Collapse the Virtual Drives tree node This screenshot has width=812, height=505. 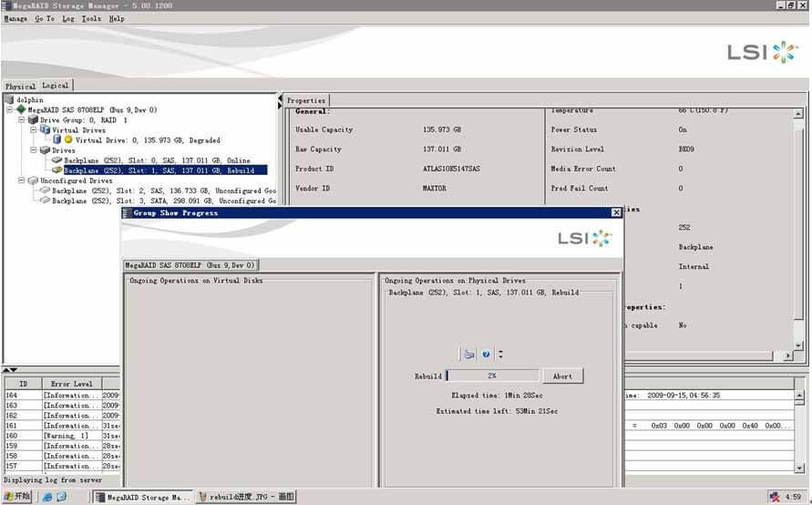coord(34,129)
